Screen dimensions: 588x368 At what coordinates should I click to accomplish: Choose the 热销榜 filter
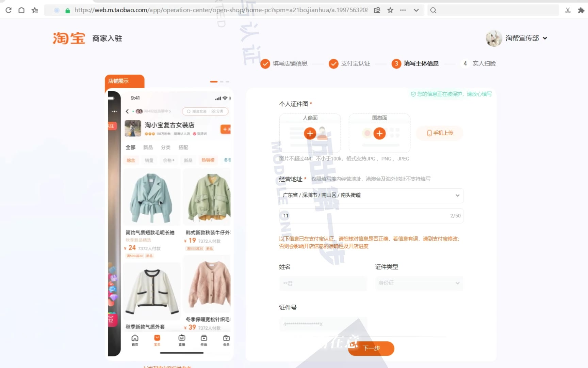[x=208, y=160]
